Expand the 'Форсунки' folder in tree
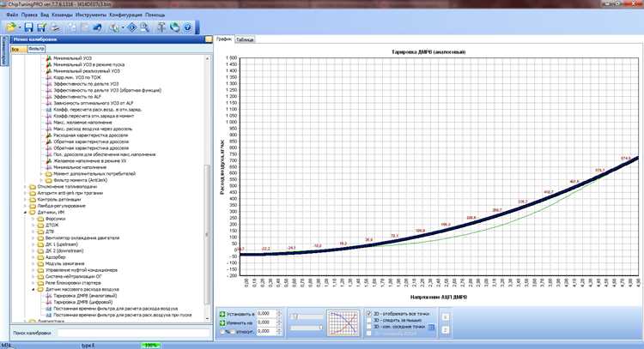644x349 pixels. 32,218
